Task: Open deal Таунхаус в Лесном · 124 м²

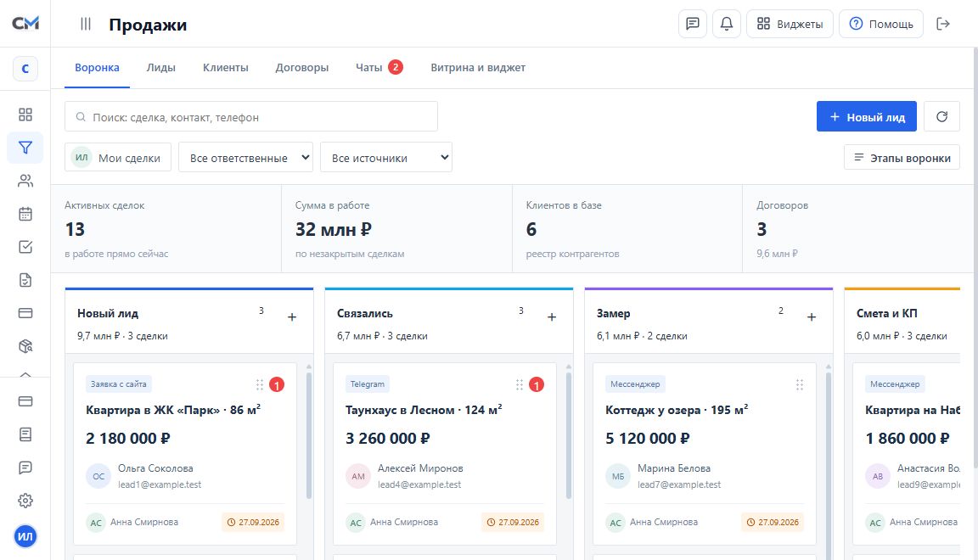Action: (x=424, y=410)
